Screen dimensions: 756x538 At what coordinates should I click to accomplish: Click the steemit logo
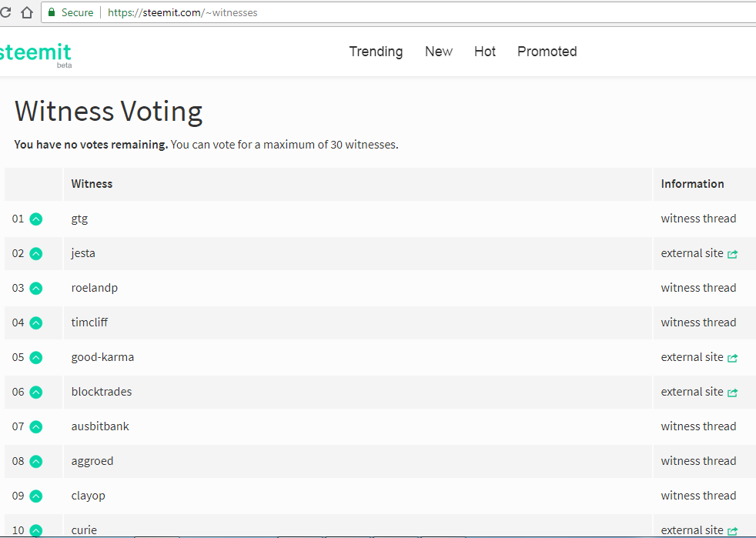(35, 53)
